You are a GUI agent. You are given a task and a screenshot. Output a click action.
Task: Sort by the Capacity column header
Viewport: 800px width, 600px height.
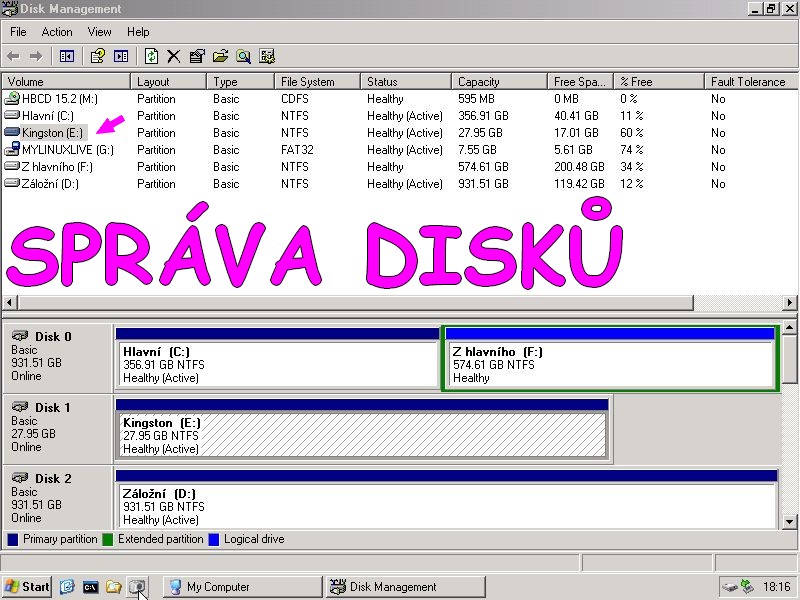(499, 82)
